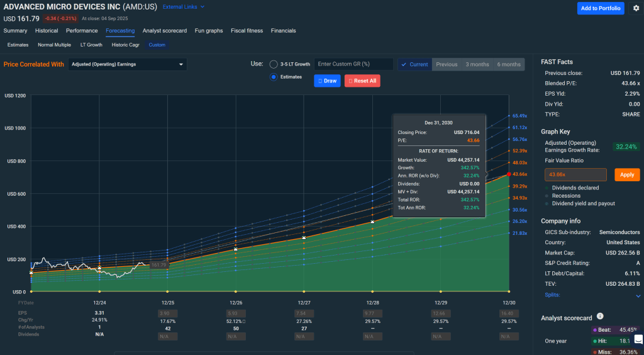Image resolution: width=644 pixels, height=355 pixels.
Task: Click the Analyst scorecard info icon
Action: [x=600, y=316]
